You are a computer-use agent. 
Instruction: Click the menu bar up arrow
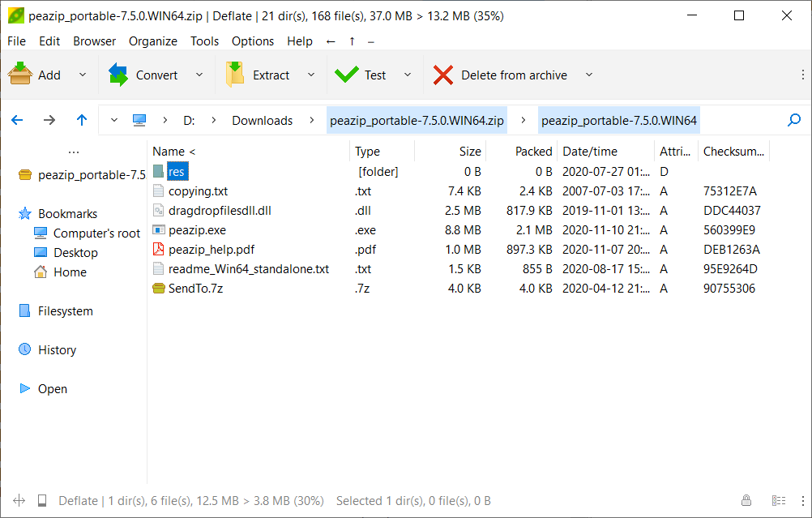click(353, 41)
